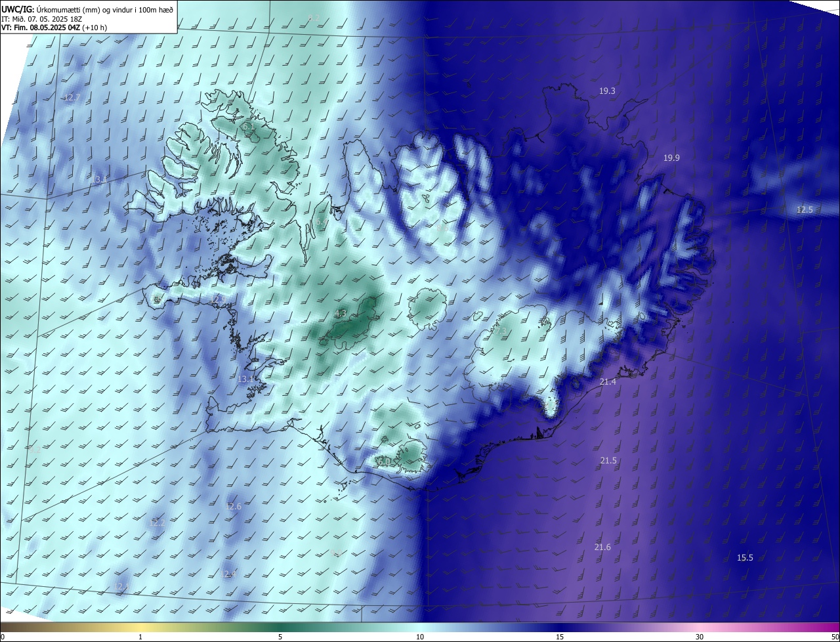Click the 6.0 value label
The width and height of the screenshot is (840, 642).
(x=384, y=462)
